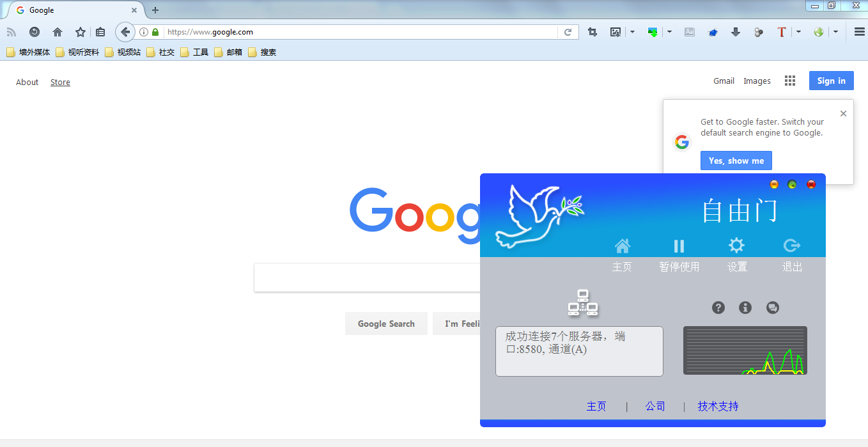Click the red T text toolbar icon
868x447 pixels.
781,32
